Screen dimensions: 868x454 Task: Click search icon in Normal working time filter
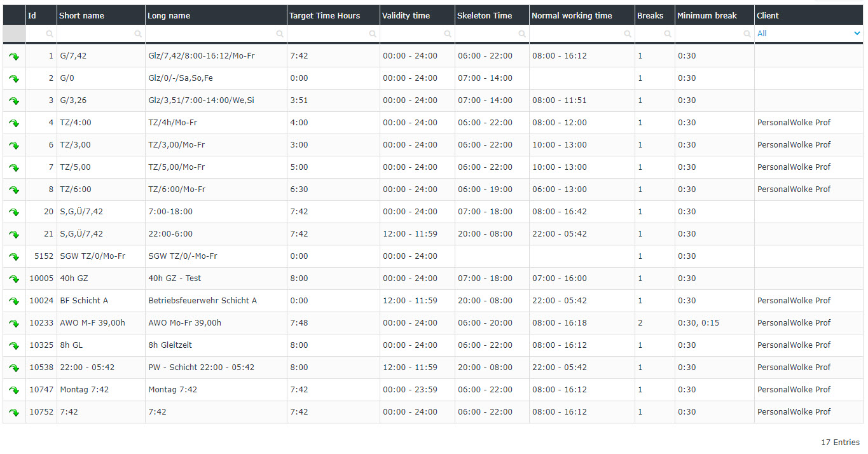click(x=628, y=34)
